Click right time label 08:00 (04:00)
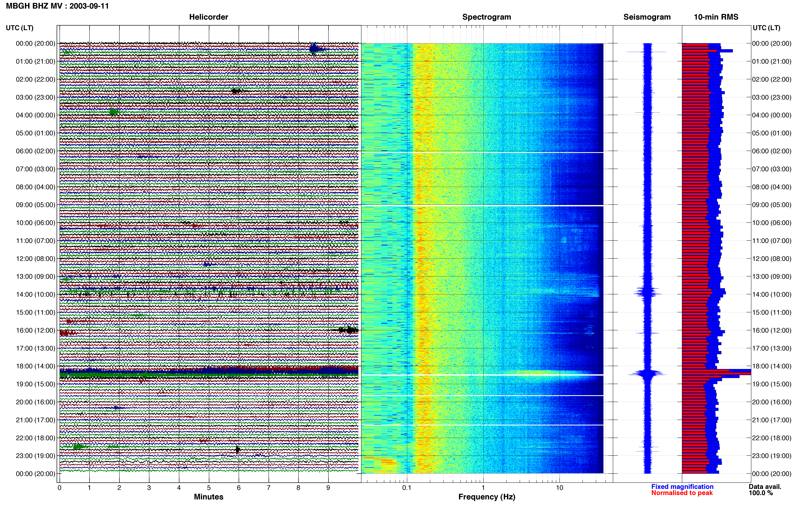812x508 pixels. point(772,187)
